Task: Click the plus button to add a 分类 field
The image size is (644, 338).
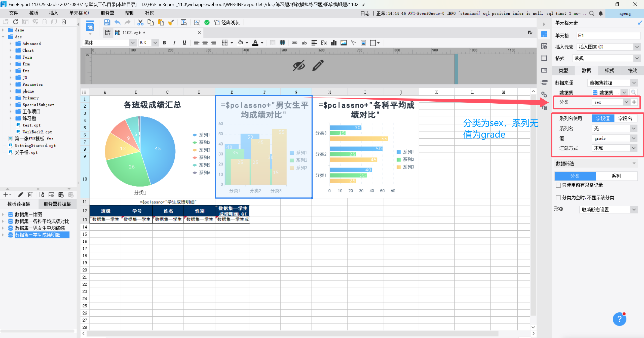Action: coord(634,102)
